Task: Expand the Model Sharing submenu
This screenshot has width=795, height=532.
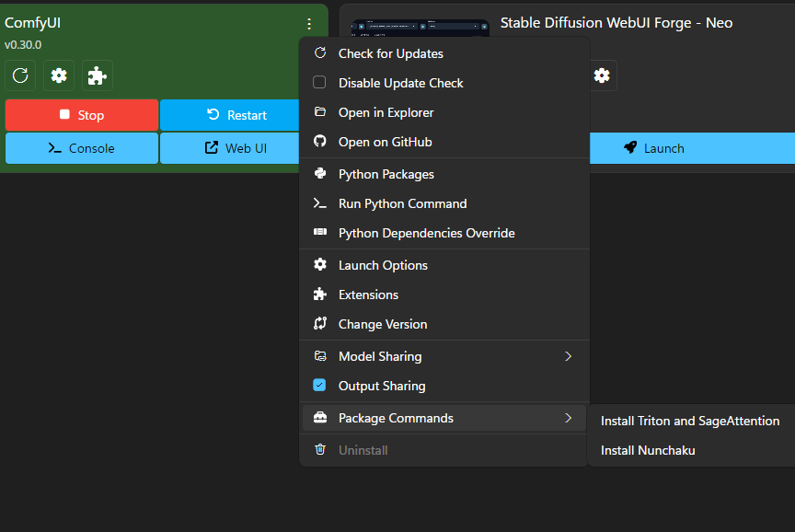Action: point(444,356)
